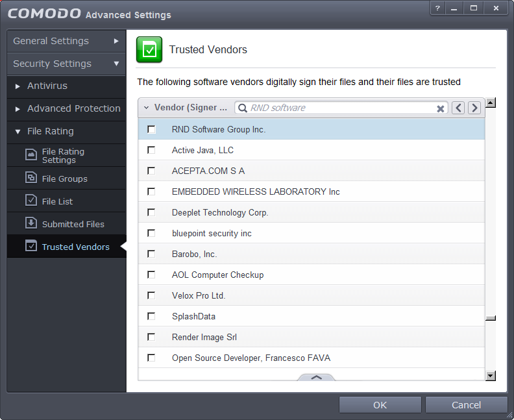This screenshot has width=514, height=420.
Task: Go to next search result arrow
Action: pos(474,108)
